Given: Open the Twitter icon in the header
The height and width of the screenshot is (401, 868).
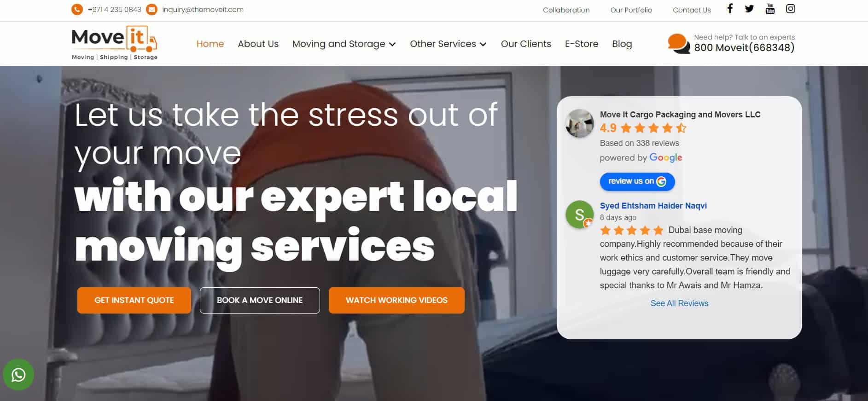Looking at the screenshot, I should [x=749, y=9].
